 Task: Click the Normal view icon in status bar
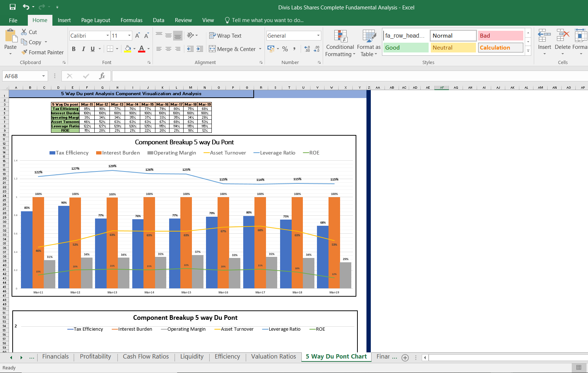tap(579, 368)
